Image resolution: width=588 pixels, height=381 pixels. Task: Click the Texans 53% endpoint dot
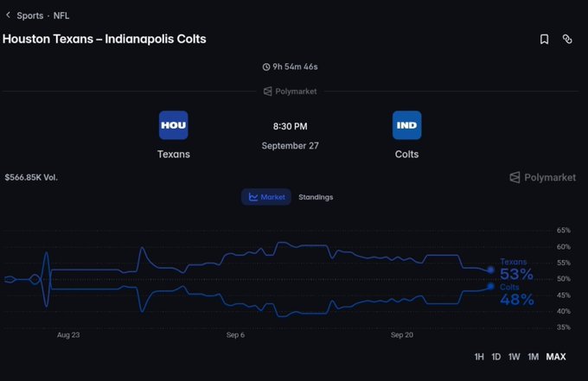(x=491, y=270)
